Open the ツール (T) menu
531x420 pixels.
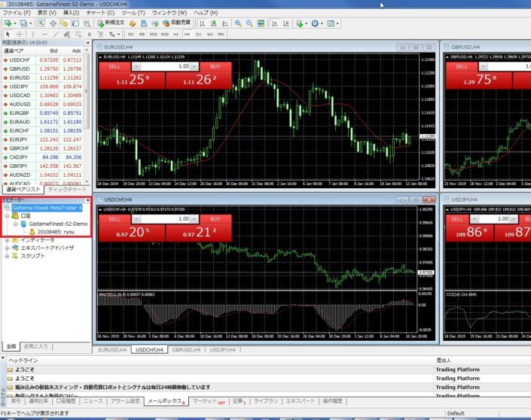coord(133,13)
